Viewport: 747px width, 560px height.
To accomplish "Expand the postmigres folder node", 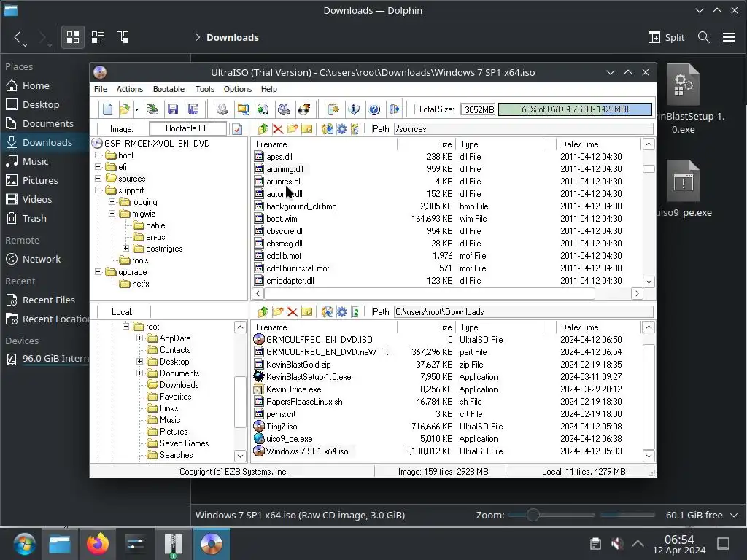I will pos(125,249).
